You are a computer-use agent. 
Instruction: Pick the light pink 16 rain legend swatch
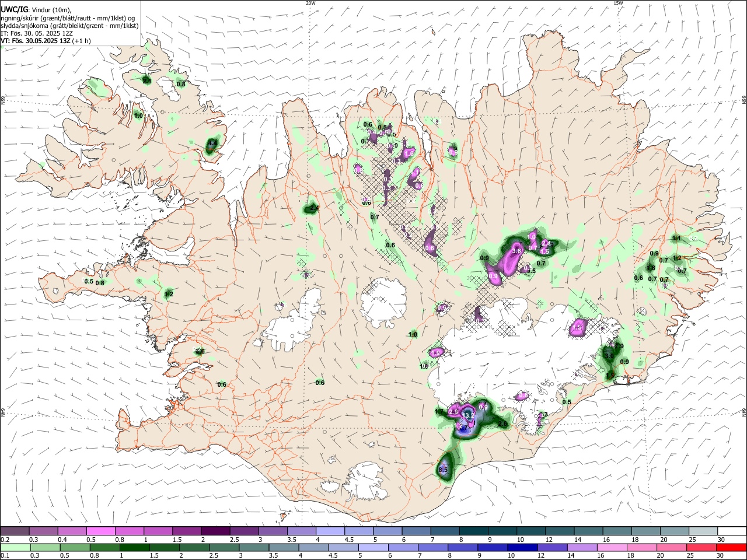(x=612, y=547)
